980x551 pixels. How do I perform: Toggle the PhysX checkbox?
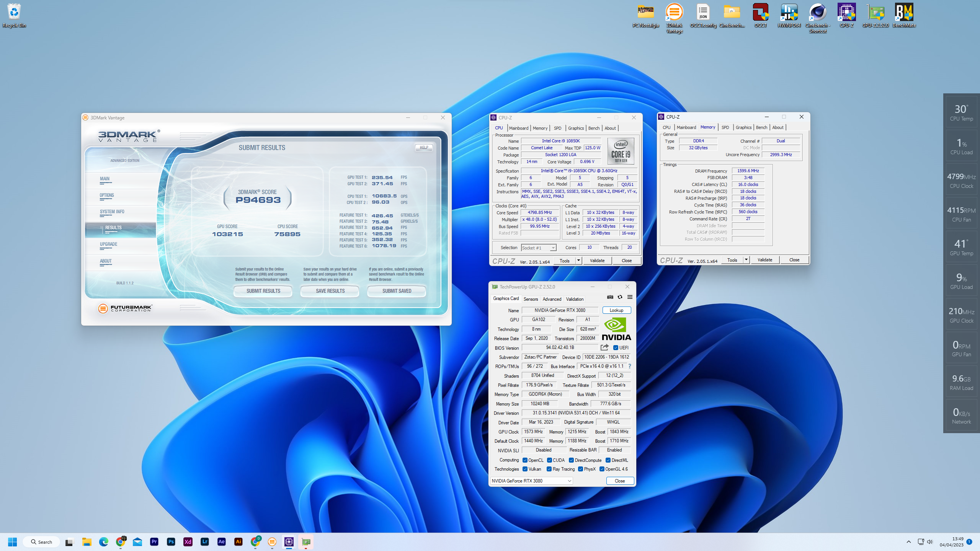[580, 469]
